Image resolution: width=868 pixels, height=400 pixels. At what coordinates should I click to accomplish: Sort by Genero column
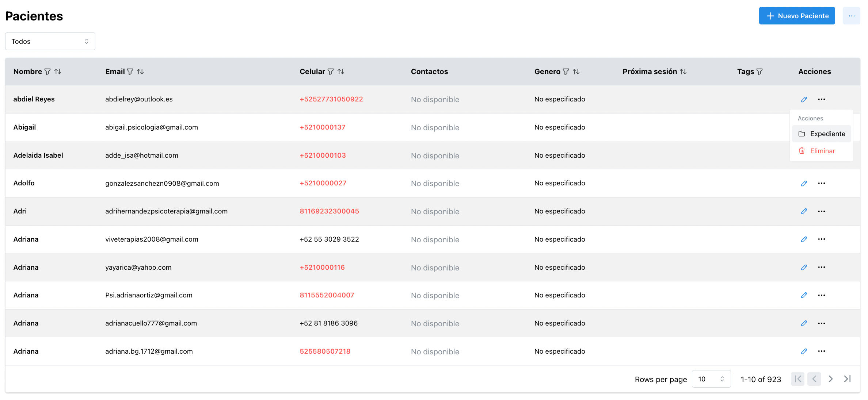(576, 72)
